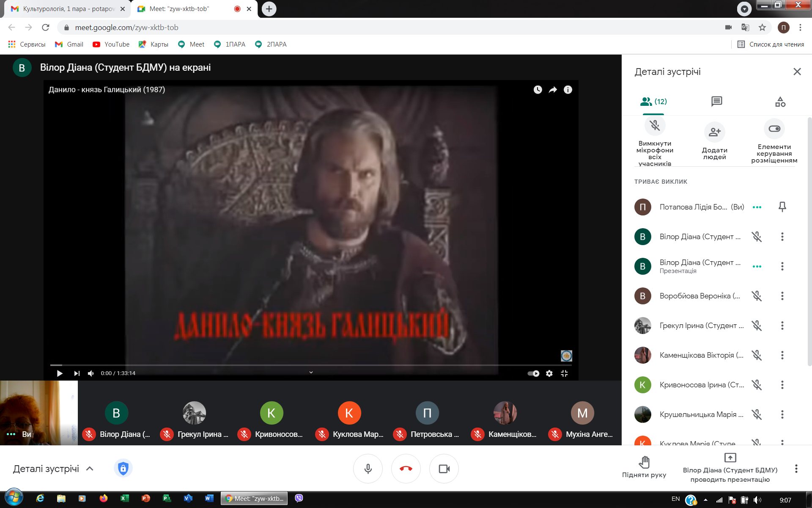This screenshot has width=812, height=508.
Task: Open the meeting safety shield icon
Action: 123,468
